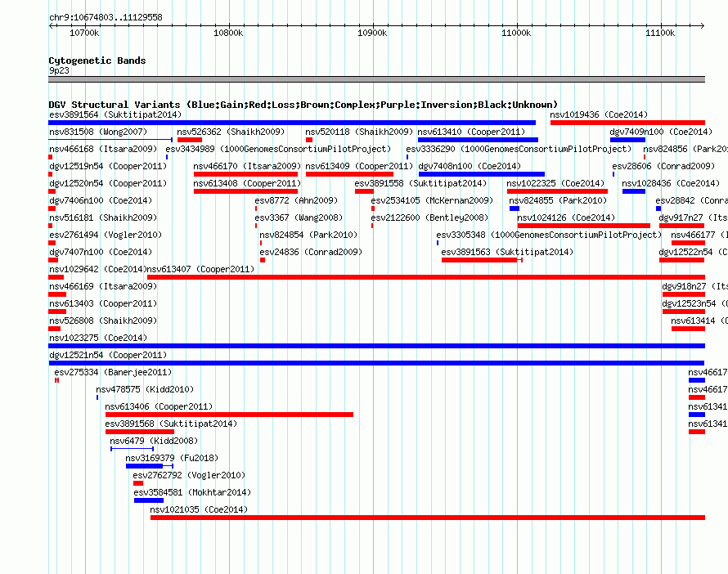Open the dgv7406n100 (Coe2014) label
This screenshot has height=574, width=728.
coord(101,200)
